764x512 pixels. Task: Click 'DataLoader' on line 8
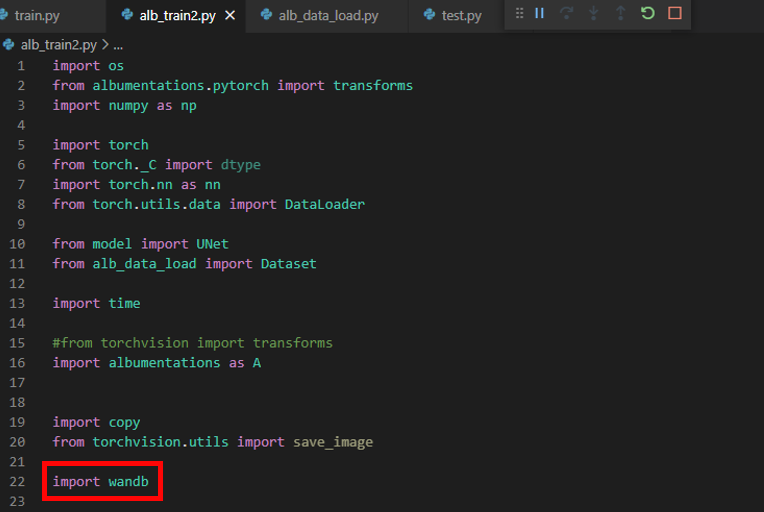click(x=325, y=205)
